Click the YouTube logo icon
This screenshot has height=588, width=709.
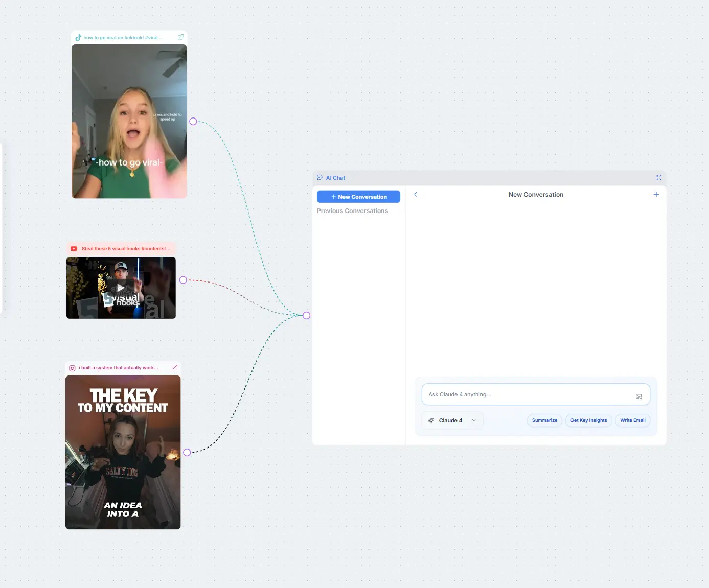click(x=74, y=249)
